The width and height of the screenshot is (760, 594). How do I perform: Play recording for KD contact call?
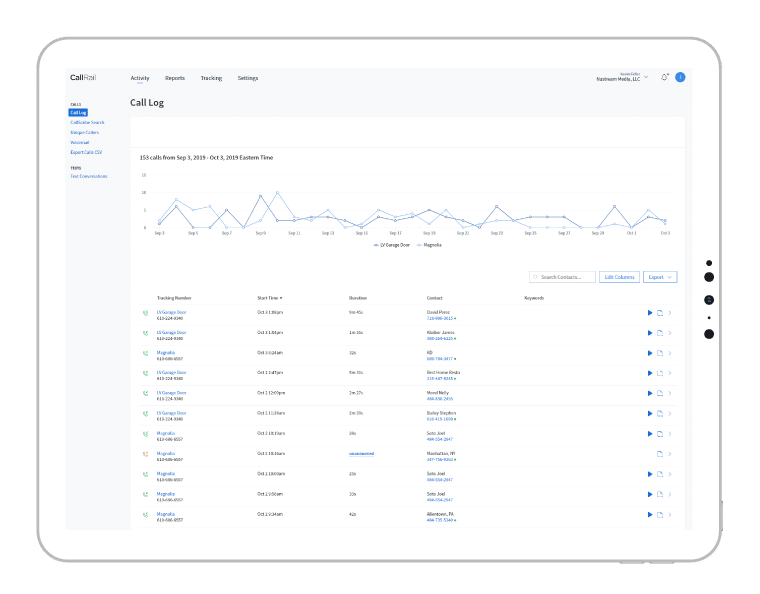(x=649, y=353)
